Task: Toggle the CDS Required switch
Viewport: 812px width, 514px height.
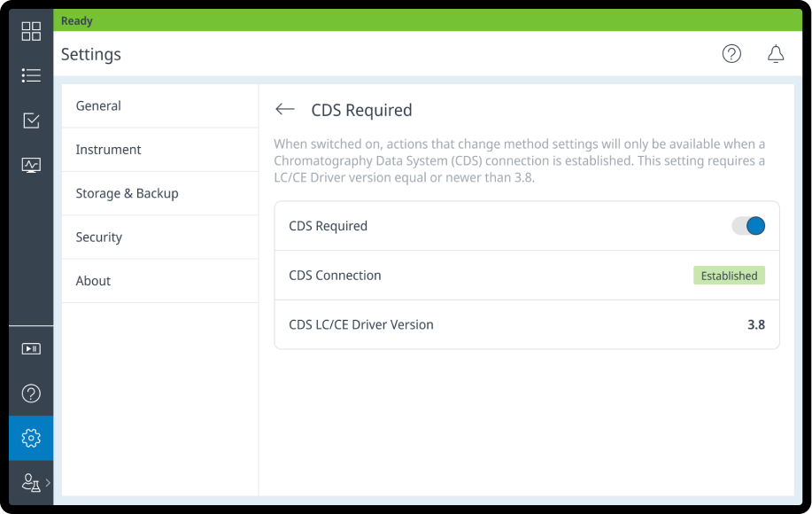Action: click(748, 226)
